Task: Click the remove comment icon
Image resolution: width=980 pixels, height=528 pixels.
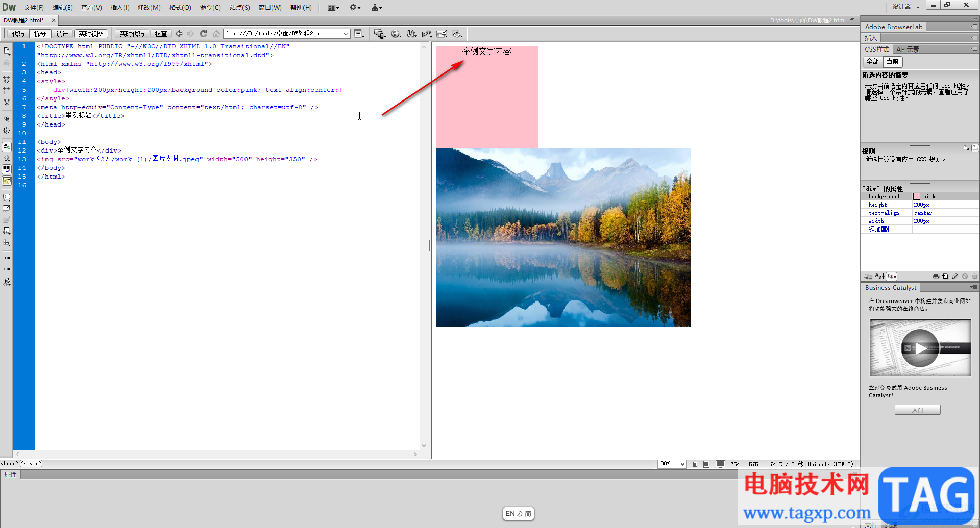Action: tap(7, 208)
